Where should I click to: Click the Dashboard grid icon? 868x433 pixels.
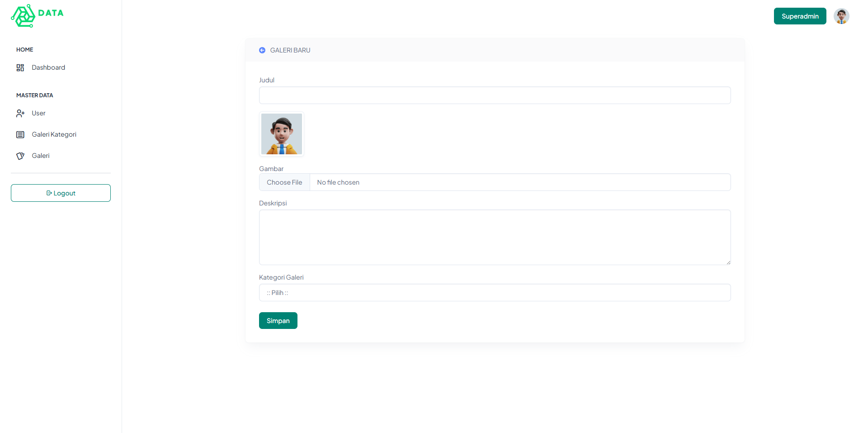(x=20, y=68)
